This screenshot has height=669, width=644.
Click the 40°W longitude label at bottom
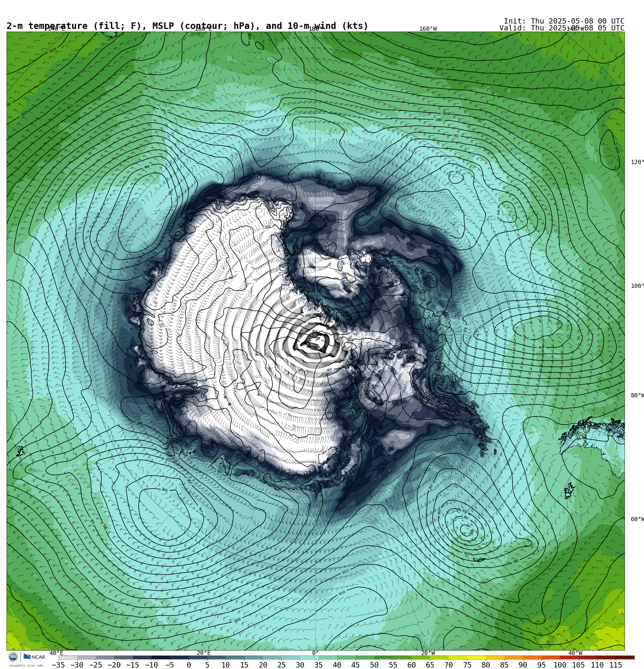(575, 653)
